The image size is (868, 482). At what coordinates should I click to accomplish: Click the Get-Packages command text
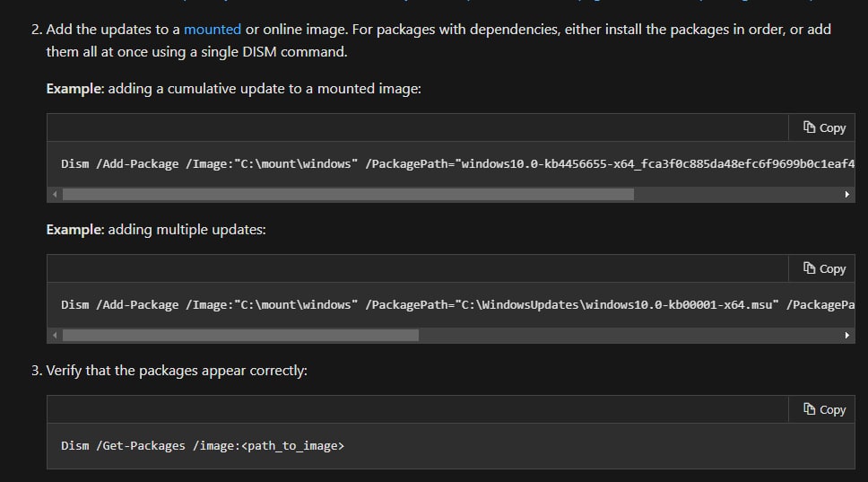tap(203, 445)
